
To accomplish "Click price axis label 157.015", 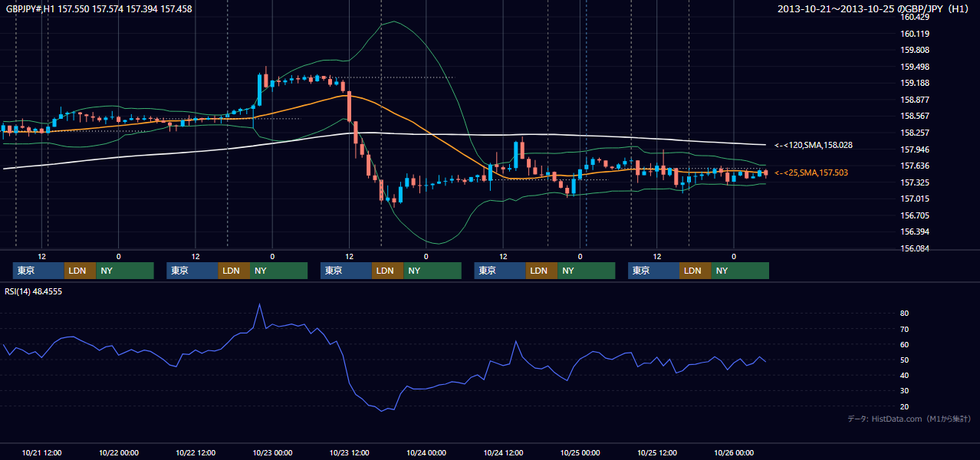I will tap(916, 199).
